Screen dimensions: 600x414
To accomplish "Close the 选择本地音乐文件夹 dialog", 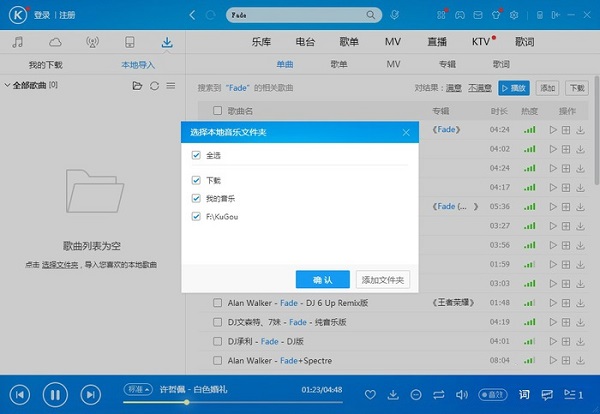I will pyautogui.click(x=406, y=132).
